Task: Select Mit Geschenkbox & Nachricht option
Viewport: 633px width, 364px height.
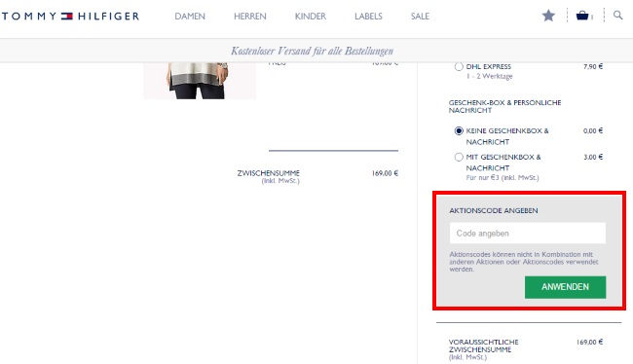Action: coord(459,157)
